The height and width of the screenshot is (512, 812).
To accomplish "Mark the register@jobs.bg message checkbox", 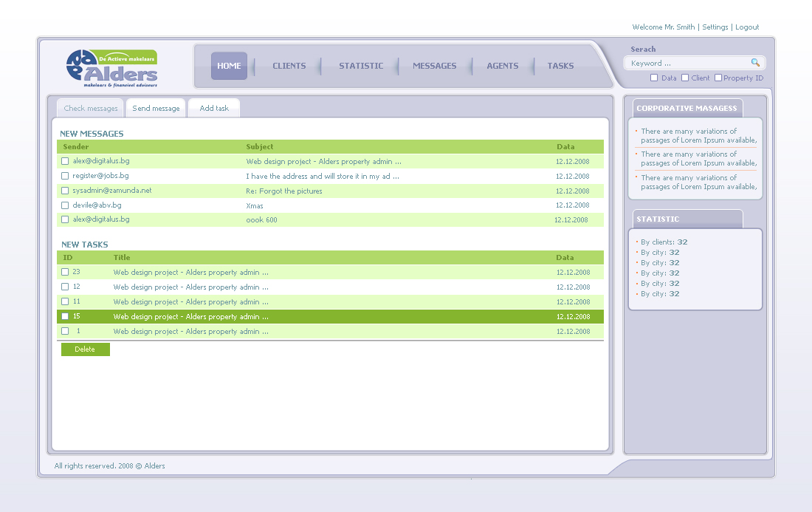I will pos(65,176).
